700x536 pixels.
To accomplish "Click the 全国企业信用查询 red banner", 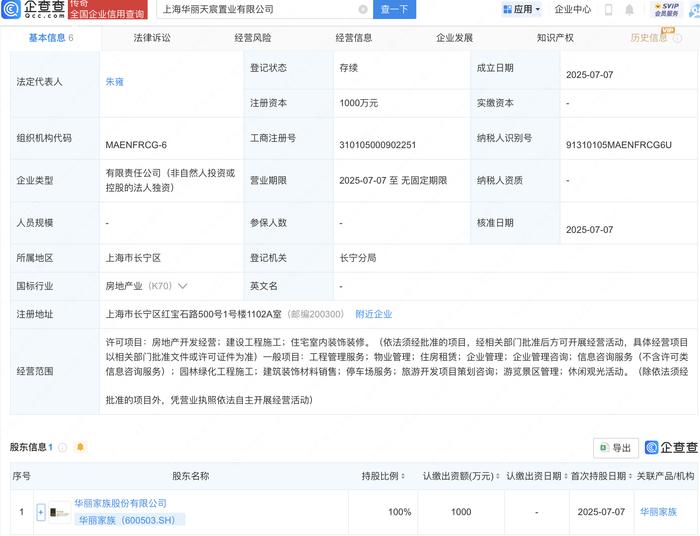I will click(107, 10).
